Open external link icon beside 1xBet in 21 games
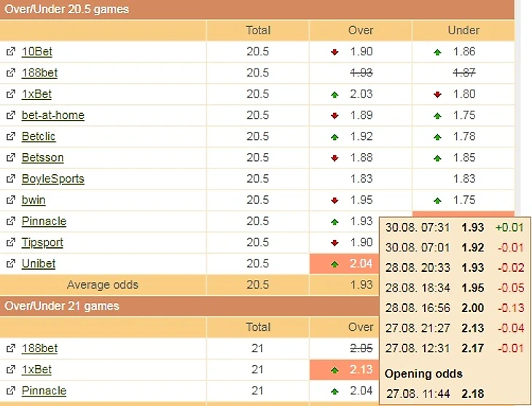This screenshot has width=532, height=406. point(11,370)
